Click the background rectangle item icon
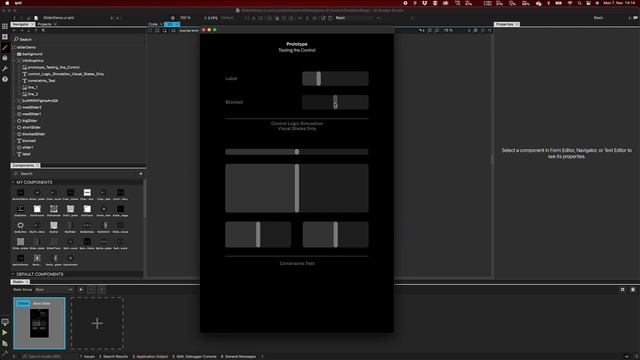The height and width of the screenshot is (360, 640). click(19, 54)
